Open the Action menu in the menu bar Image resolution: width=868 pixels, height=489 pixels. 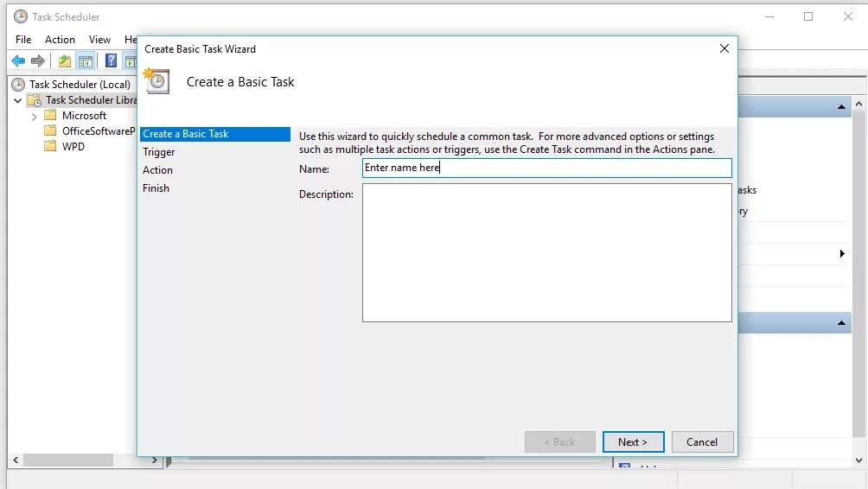click(x=60, y=39)
